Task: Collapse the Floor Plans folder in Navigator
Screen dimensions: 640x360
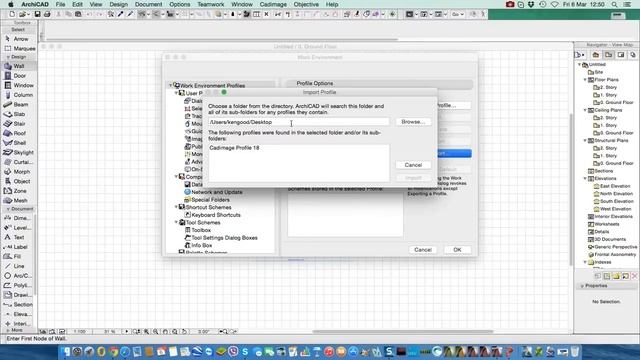Action: [585, 80]
